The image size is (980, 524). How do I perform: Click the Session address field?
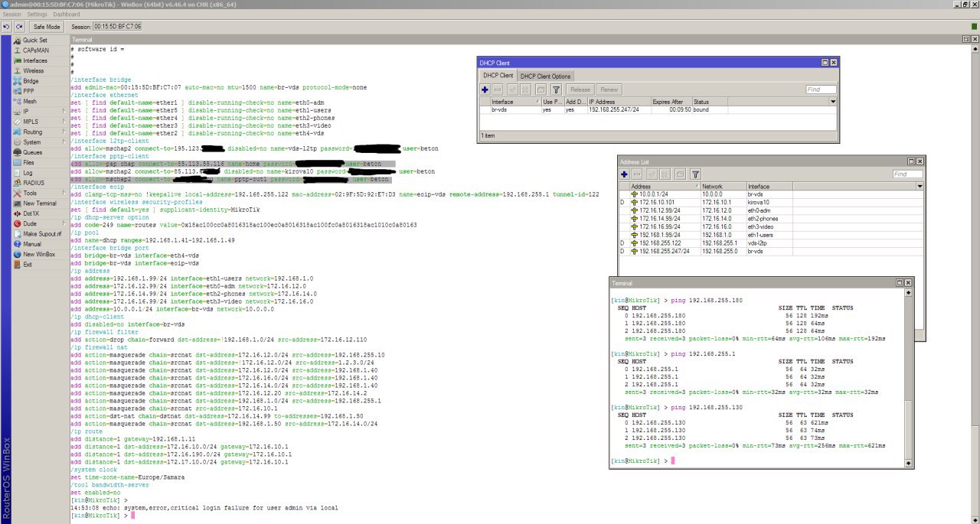click(116, 26)
